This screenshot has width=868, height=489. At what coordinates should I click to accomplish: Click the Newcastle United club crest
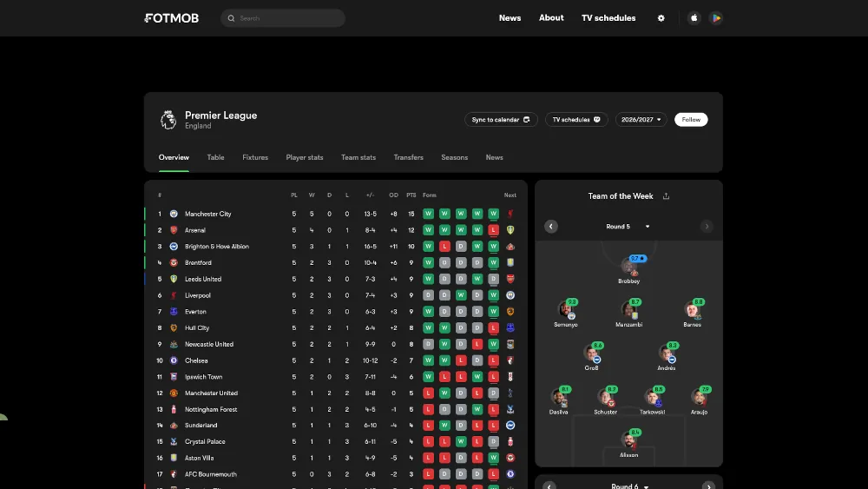(x=174, y=344)
